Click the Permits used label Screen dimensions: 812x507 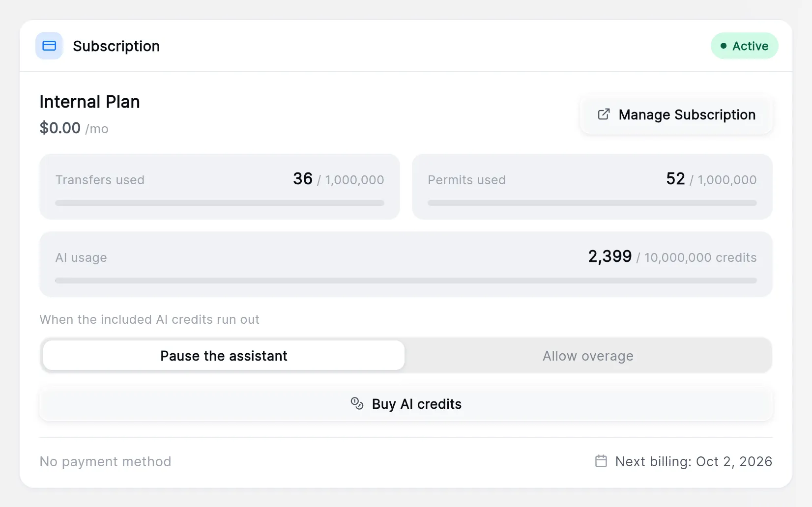point(466,180)
